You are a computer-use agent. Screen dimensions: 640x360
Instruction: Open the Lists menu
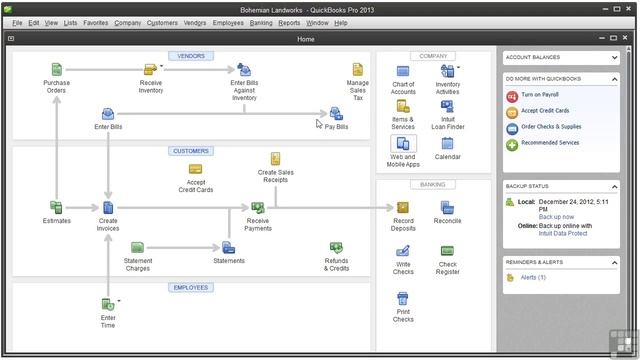point(70,23)
